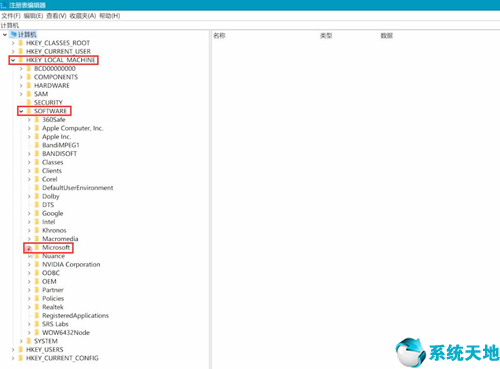Image resolution: width=500 pixels, height=369 pixels.
Task: Collapse the HKEY_LOCAL_MACHINE branch
Action: (13, 60)
